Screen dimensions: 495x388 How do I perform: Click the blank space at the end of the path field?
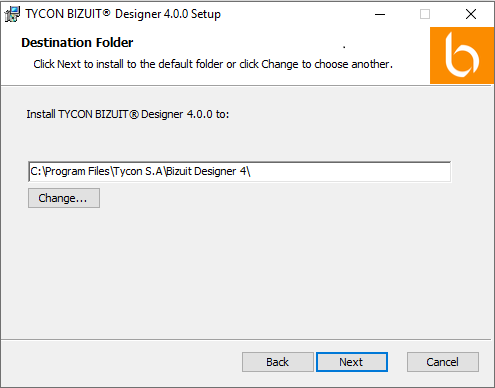350,172
